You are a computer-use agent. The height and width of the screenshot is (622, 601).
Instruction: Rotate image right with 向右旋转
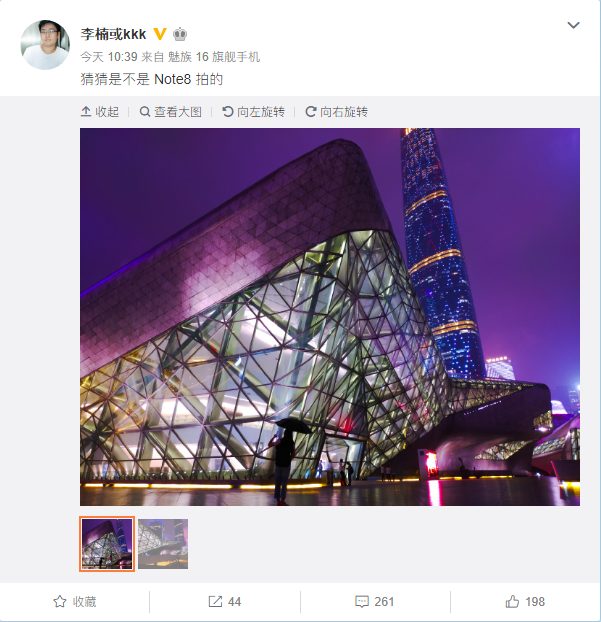336,112
